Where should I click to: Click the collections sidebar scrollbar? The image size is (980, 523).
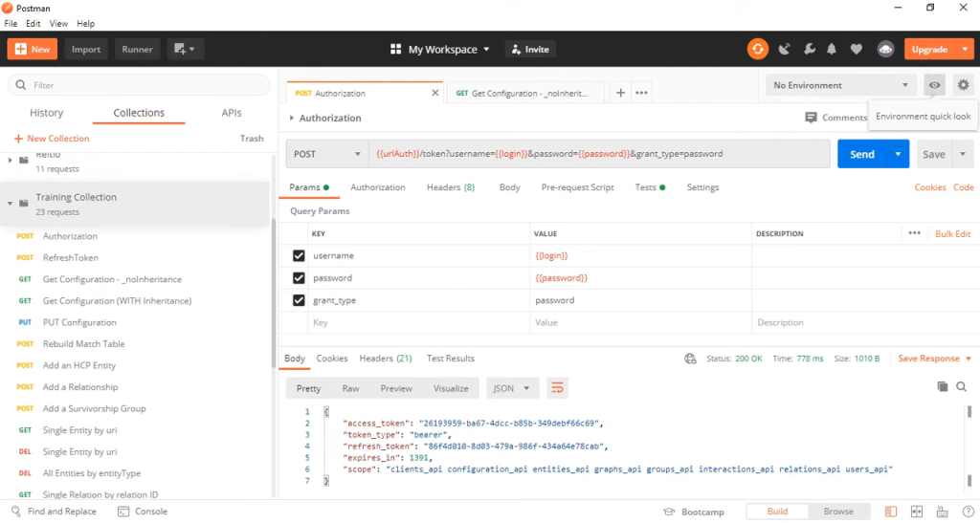pyautogui.click(x=273, y=294)
